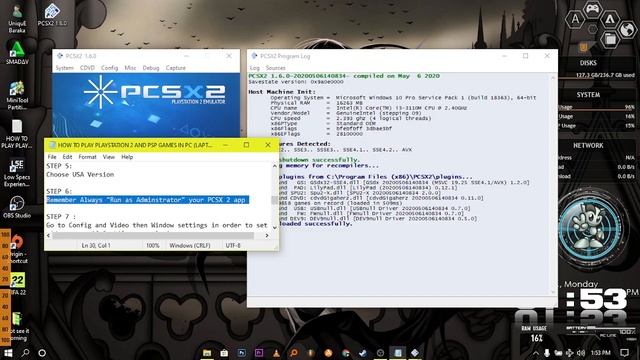Open the Sources menu in Program Log window
Viewport: 640px width, 360px height.
(x=276, y=68)
